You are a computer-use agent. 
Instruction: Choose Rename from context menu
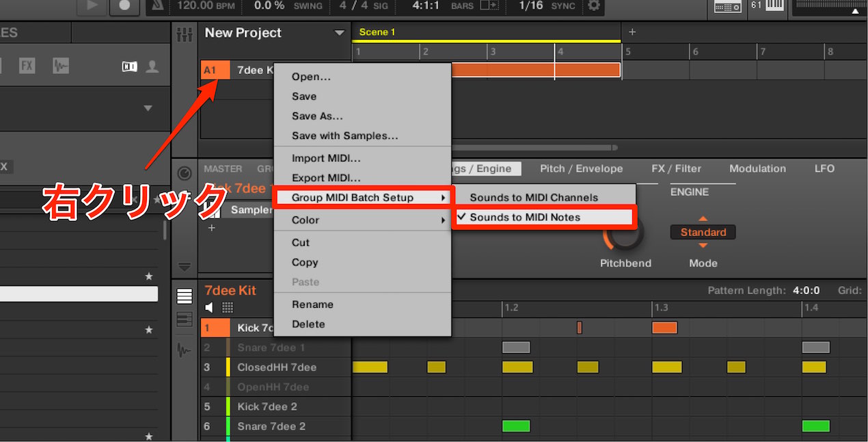tap(362, 304)
